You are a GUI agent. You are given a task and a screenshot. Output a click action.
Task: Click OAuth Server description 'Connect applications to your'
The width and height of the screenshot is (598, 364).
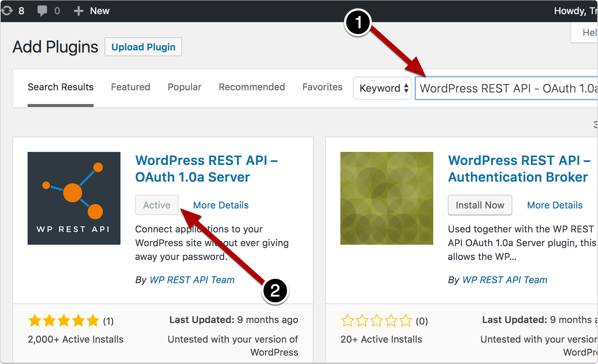click(x=199, y=229)
